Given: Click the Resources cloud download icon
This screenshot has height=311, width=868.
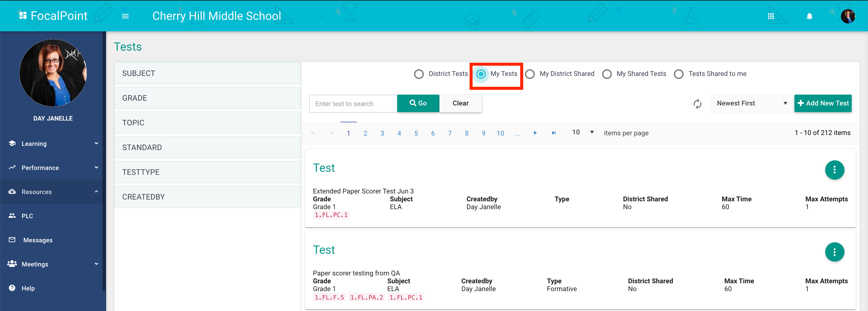Looking at the screenshot, I should point(12,192).
